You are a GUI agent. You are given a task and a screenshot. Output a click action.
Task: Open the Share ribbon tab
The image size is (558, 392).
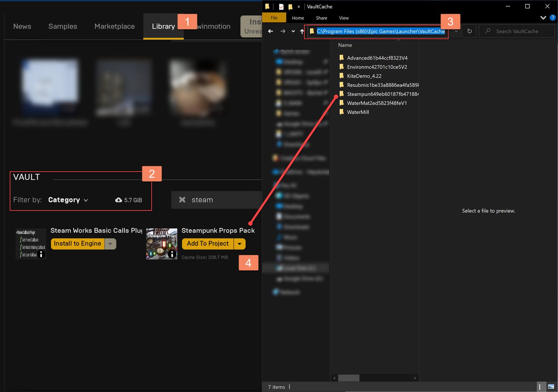321,18
